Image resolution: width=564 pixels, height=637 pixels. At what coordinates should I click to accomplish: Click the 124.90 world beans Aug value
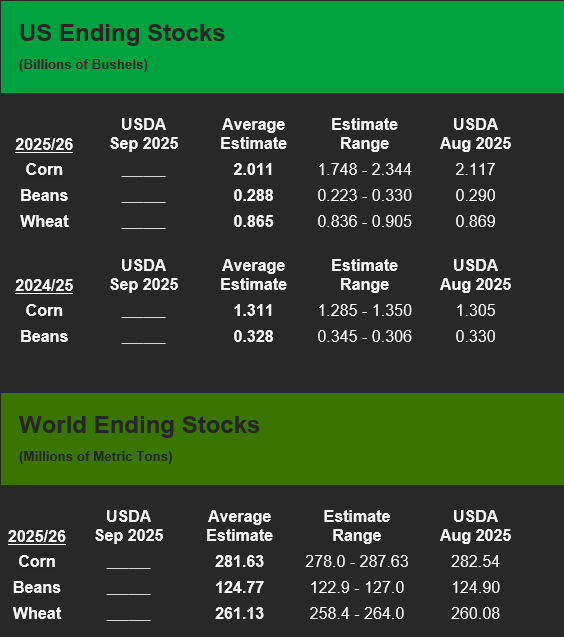tap(476, 587)
